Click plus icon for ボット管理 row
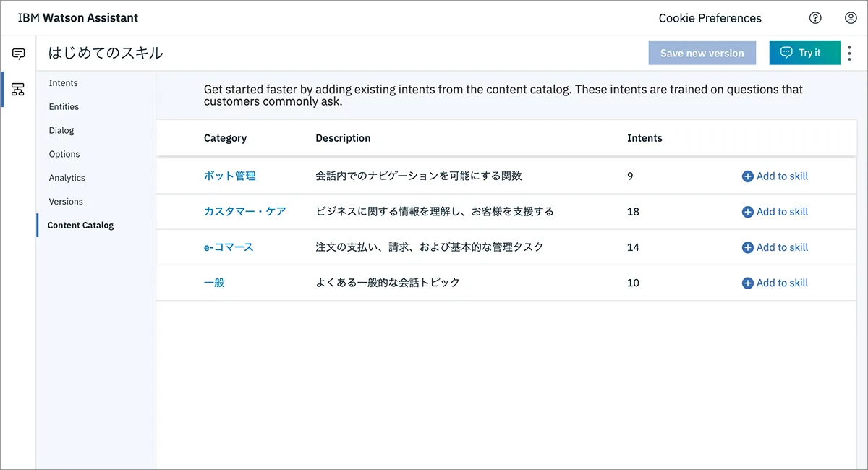 747,176
